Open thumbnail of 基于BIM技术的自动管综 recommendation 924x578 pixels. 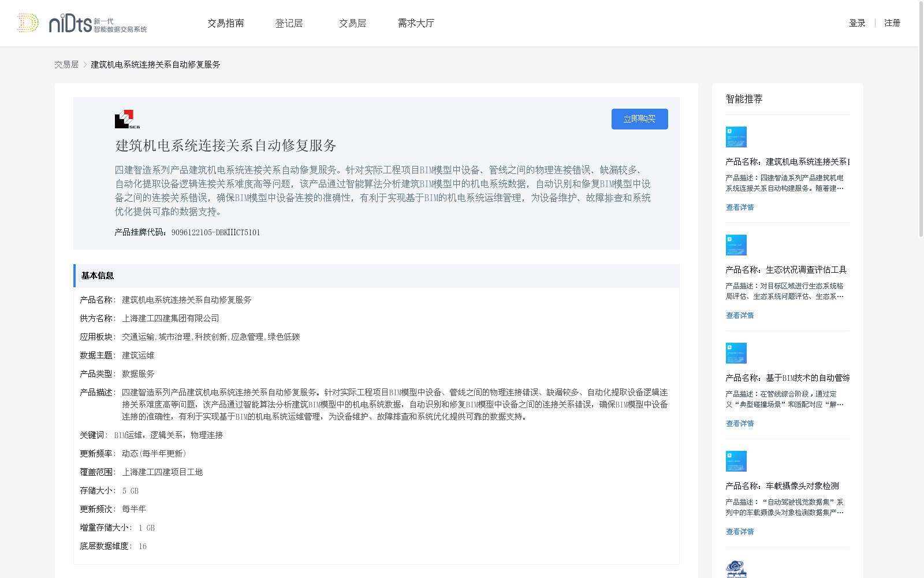point(736,353)
